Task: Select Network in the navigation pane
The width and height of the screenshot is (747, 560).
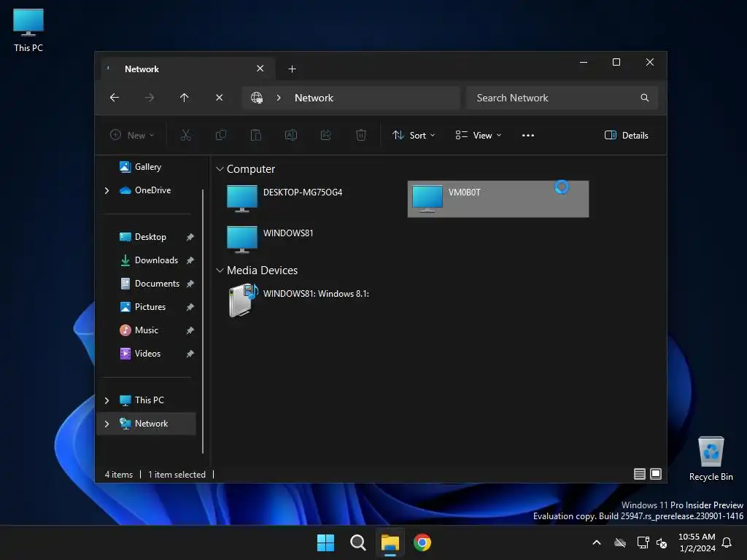Action: tap(147, 424)
